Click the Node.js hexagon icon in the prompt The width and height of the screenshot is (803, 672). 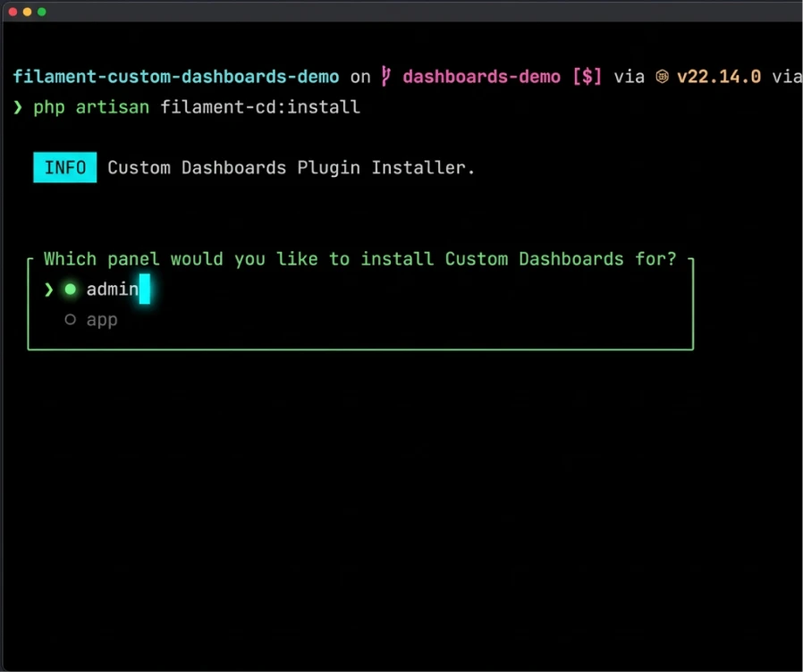click(662, 76)
